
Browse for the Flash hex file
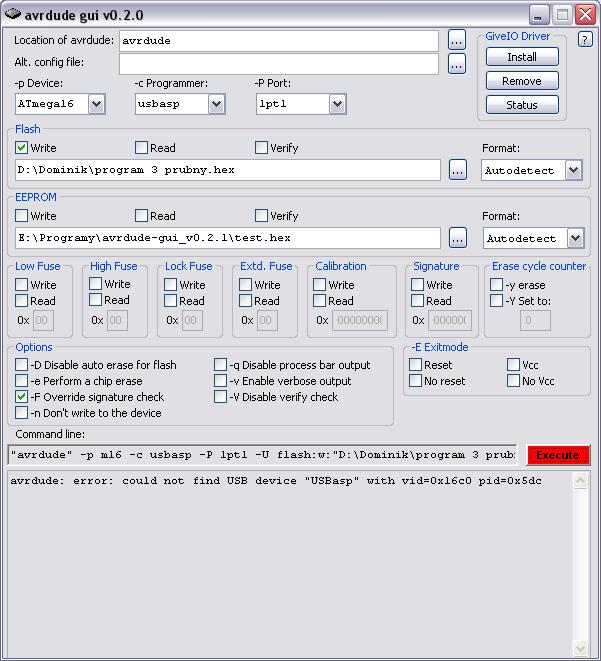(458, 169)
